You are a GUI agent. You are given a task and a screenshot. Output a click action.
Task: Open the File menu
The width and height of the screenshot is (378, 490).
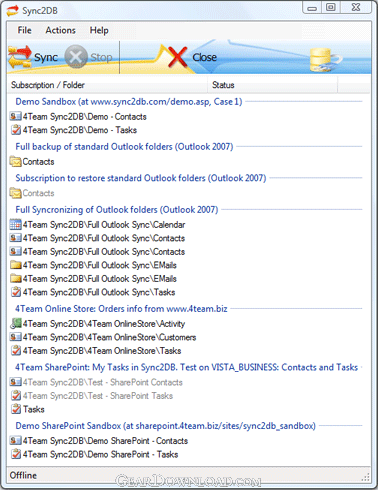click(24, 30)
